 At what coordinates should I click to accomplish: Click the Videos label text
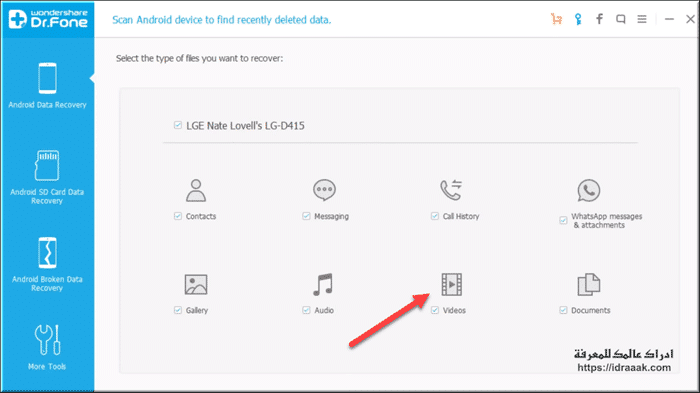click(454, 310)
